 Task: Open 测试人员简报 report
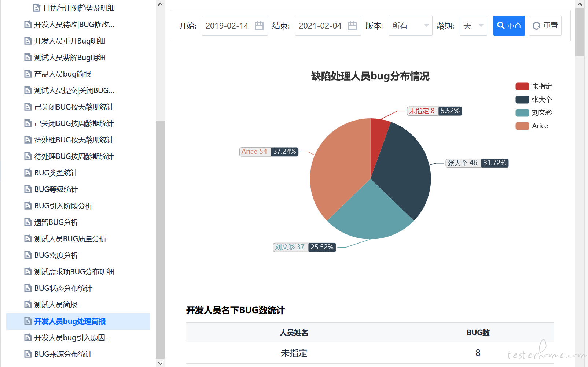point(56,305)
